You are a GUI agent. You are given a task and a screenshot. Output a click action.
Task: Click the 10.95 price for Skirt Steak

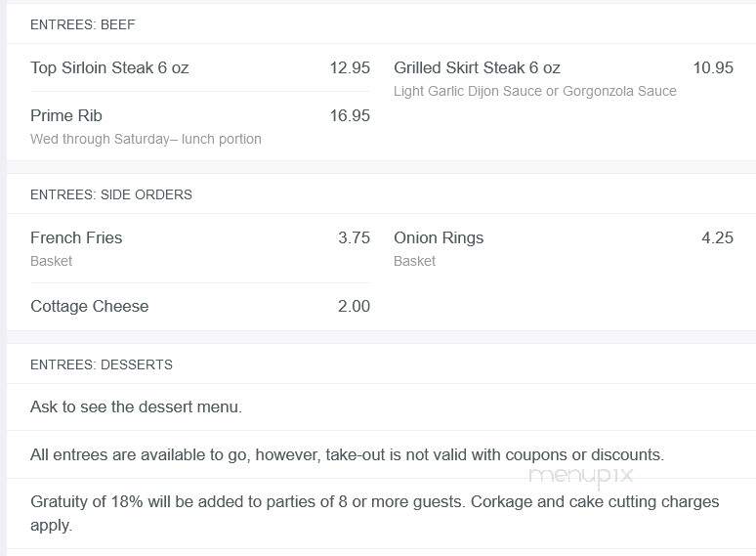click(713, 68)
